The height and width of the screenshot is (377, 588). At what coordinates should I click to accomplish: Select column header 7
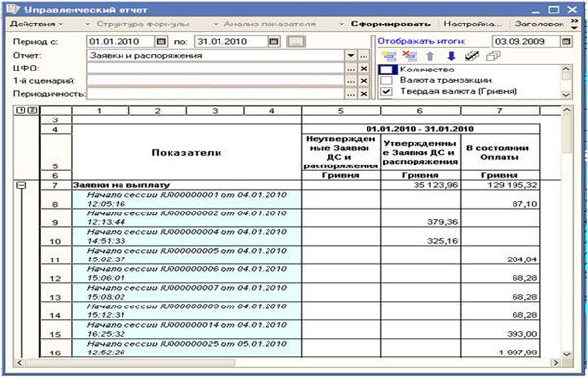coord(500,111)
